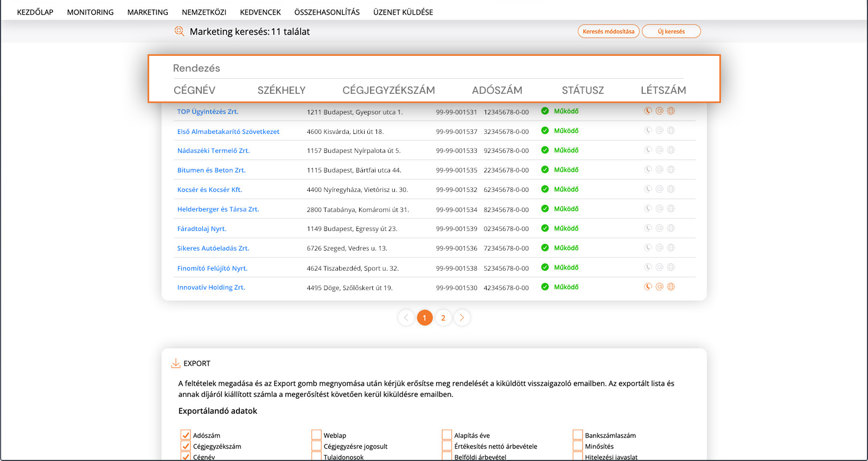Image resolution: width=868 pixels, height=461 pixels.
Task: Open the KEZDŐLAP menu item
Action: [35, 12]
